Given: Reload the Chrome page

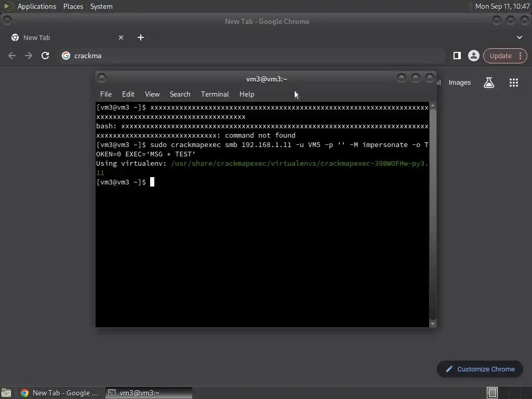Looking at the screenshot, I should click(x=45, y=56).
